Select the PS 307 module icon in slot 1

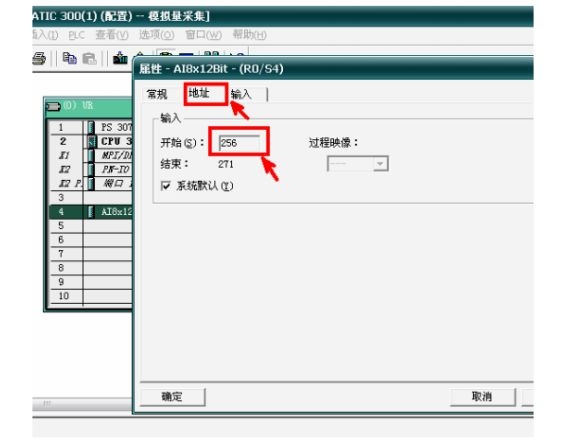click(x=91, y=127)
